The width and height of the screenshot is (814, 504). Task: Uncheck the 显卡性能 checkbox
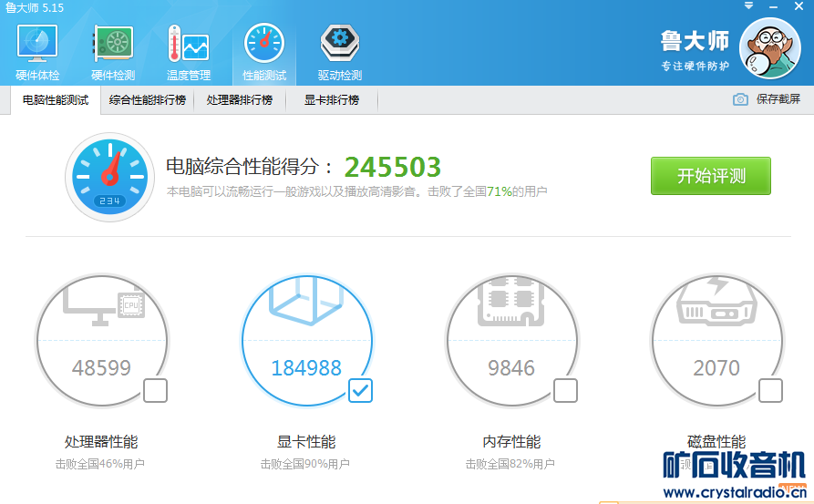[360, 390]
